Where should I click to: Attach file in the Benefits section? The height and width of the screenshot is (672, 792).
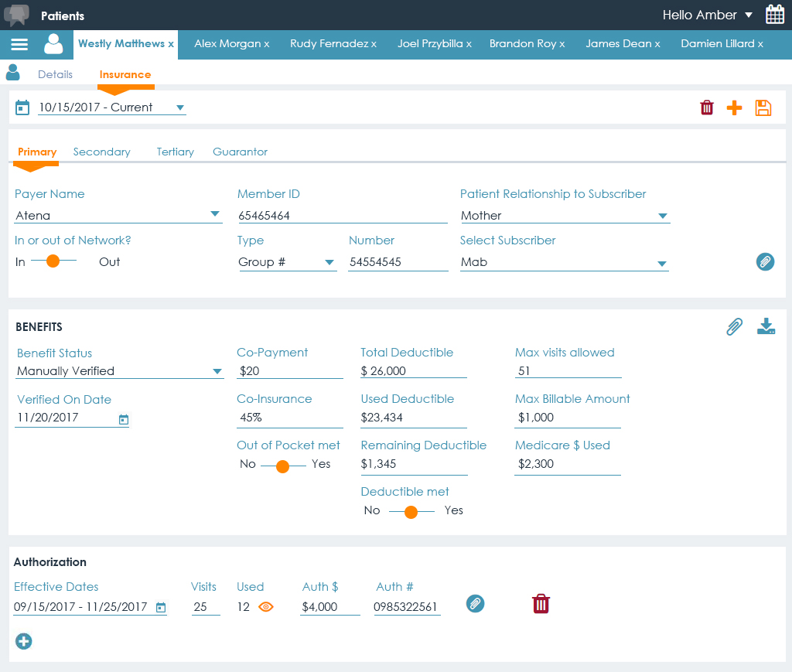[x=734, y=326]
